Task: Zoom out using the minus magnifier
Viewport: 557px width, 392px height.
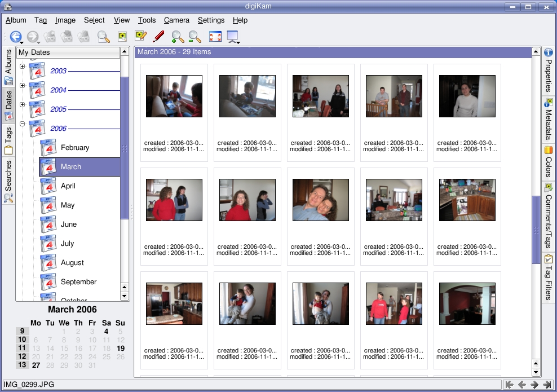Action: [194, 37]
